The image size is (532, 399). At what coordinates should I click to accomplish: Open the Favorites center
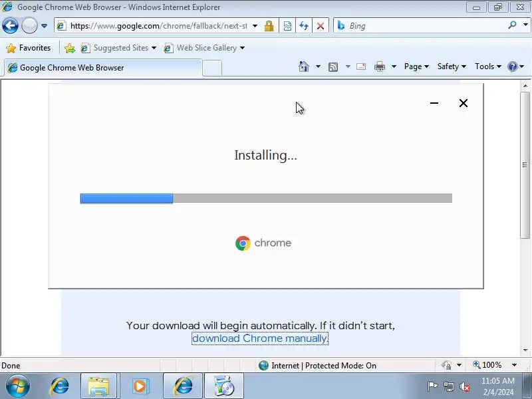point(29,48)
